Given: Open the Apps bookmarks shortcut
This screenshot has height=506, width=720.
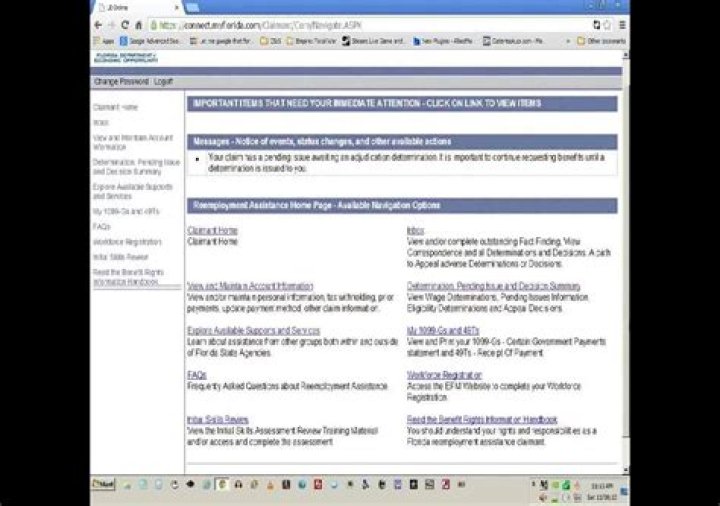Looking at the screenshot, I should [x=104, y=41].
